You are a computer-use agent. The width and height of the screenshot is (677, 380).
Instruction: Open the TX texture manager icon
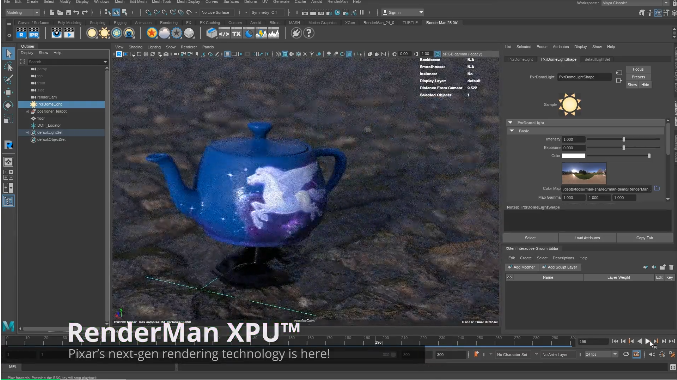pos(236,33)
